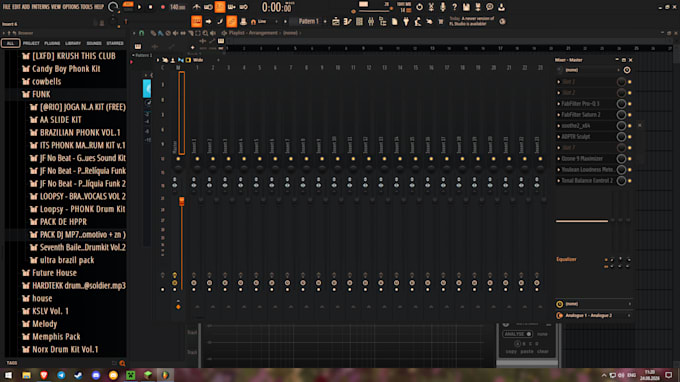Screen dimensions: 680x382
Task: Open the Channel rack grid view icon
Action: pyautogui.click(x=359, y=21)
